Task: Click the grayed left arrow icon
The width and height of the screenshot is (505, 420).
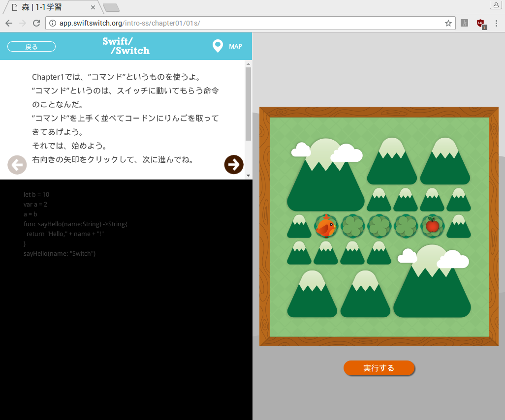Action: 17,165
